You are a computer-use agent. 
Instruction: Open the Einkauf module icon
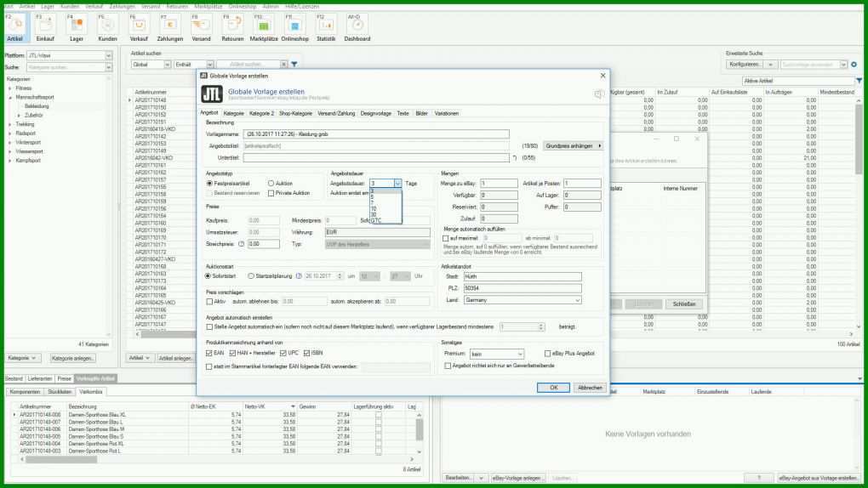[x=45, y=28]
